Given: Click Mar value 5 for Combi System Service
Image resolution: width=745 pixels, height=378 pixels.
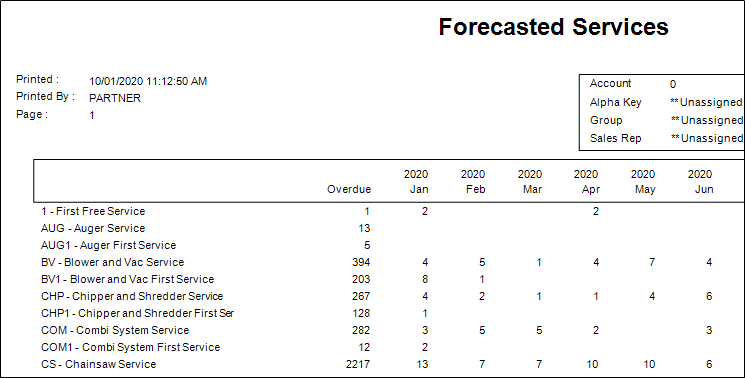Looking at the screenshot, I should [539, 330].
